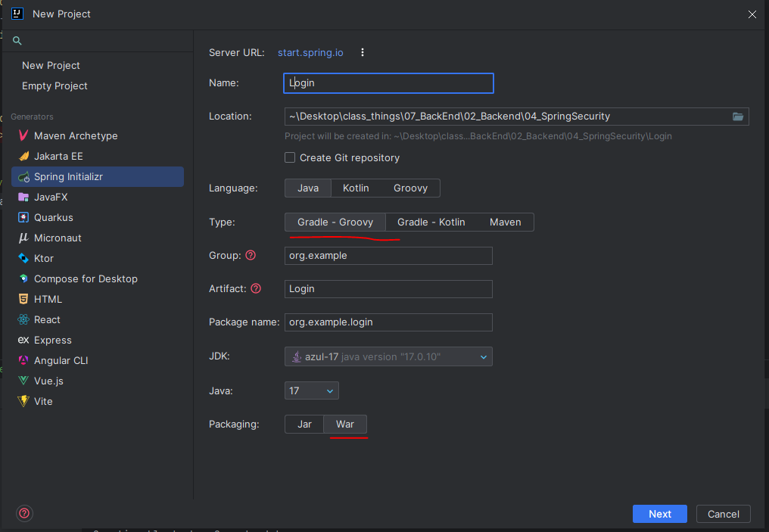This screenshot has height=532, width=769.
Task: Select the Vite list item
Action: [98, 401]
